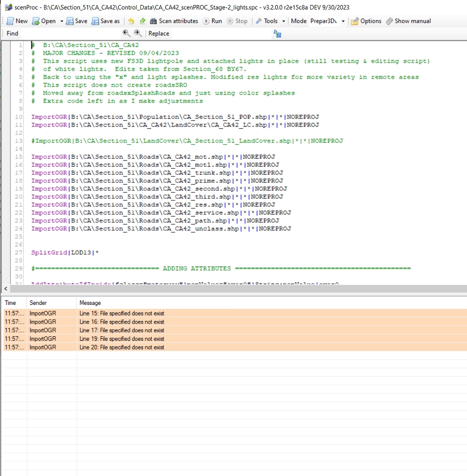This screenshot has height=476, width=467.
Task: Expand the Open recent files dropdown arrow
Action: click(x=61, y=21)
